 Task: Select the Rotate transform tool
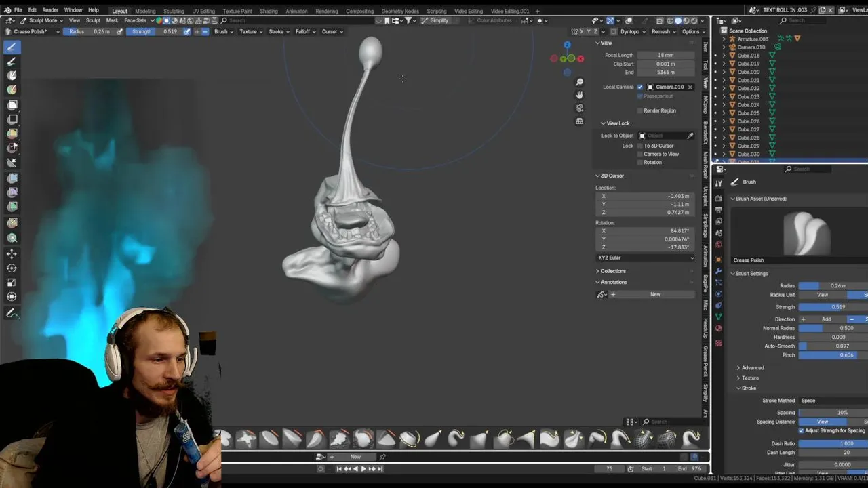[x=12, y=268]
